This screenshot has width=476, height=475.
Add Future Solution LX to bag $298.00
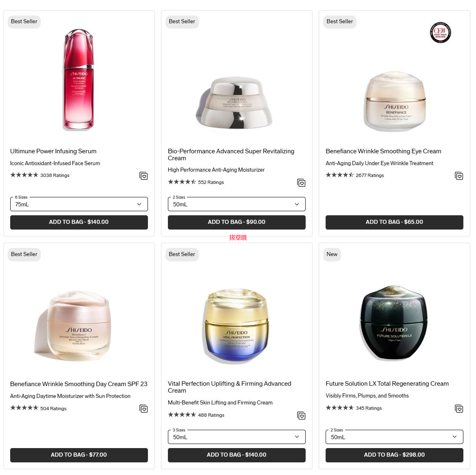(x=394, y=455)
